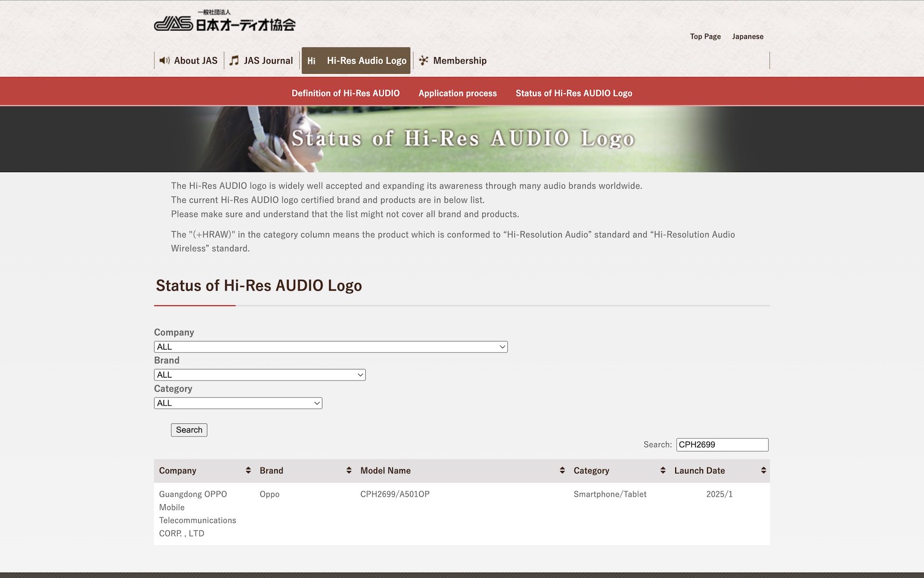Click the Membership network icon
This screenshot has width=924, height=578.
pos(423,61)
